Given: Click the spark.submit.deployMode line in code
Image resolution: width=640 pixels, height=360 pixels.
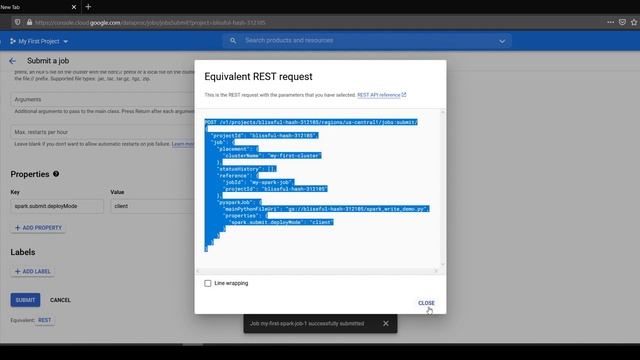Looking at the screenshot, I should [281, 222].
